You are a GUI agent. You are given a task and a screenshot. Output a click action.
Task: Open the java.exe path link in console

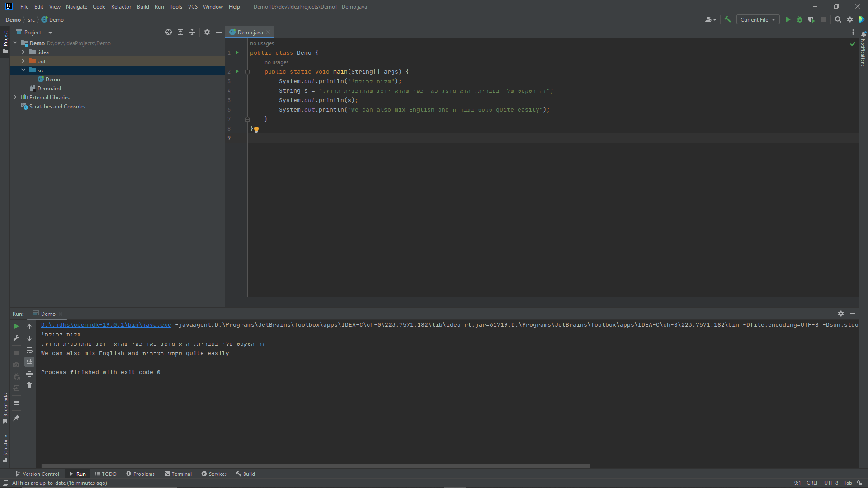click(105, 324)
